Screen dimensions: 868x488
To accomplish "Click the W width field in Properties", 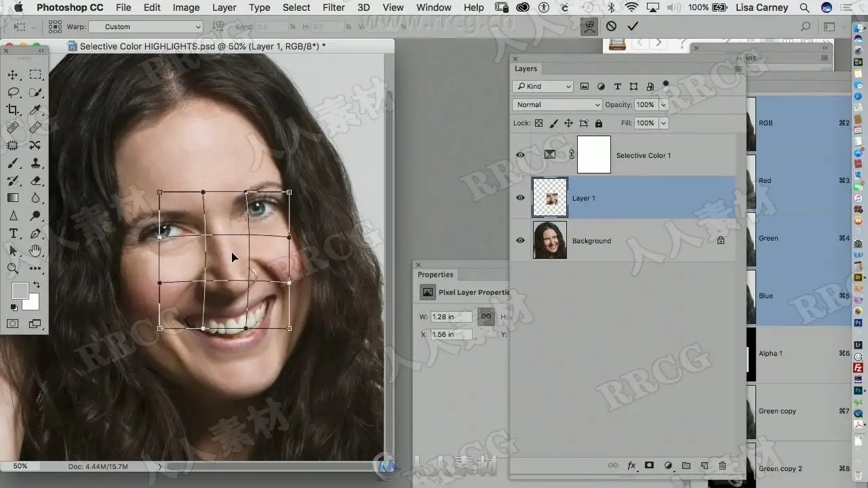I will (x=451, y=317).
